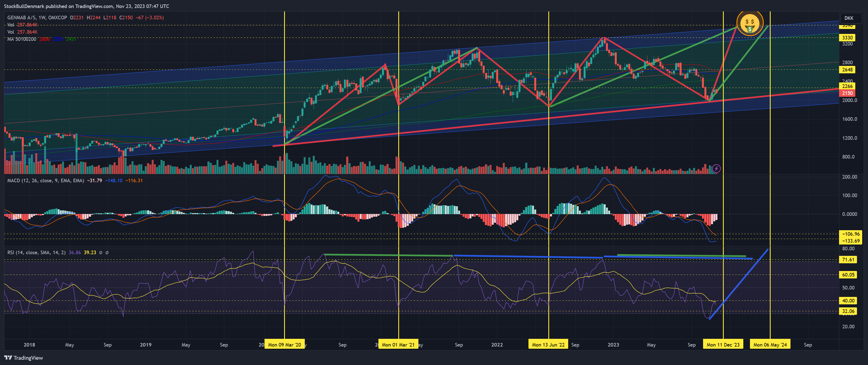Click the 71.61 RSI level label

point(848,260)
